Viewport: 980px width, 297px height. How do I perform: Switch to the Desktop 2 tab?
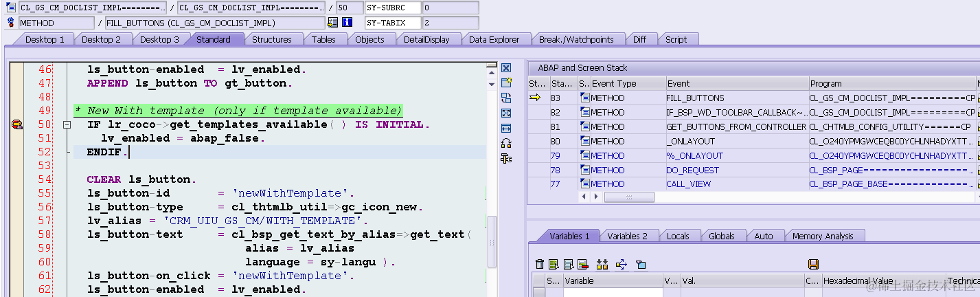(101, 39)
